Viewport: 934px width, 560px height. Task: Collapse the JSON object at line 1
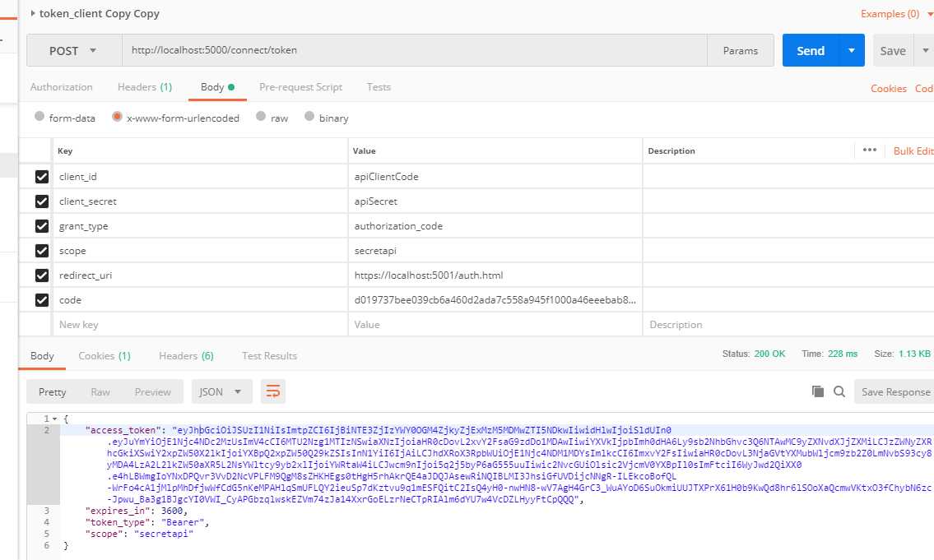(x=55, y=419)
